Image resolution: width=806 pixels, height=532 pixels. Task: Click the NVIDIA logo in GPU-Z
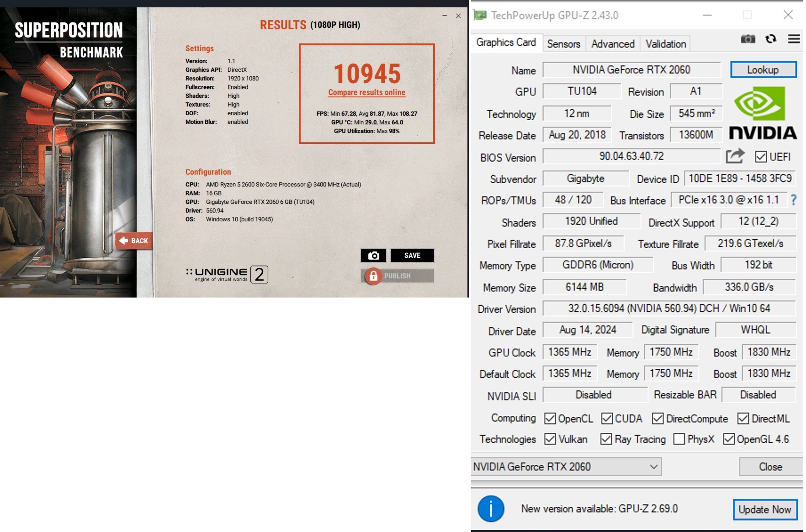tap(763, 114)
